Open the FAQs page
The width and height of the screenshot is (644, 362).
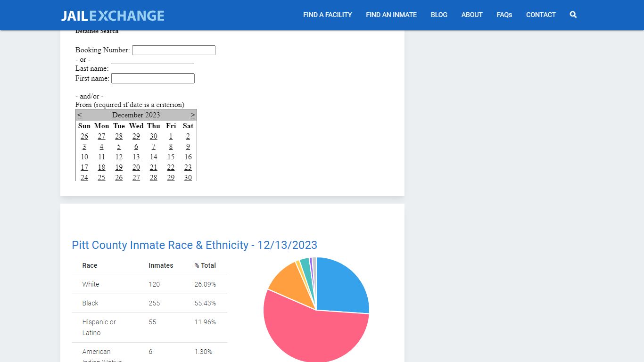(x=504, y=15)
